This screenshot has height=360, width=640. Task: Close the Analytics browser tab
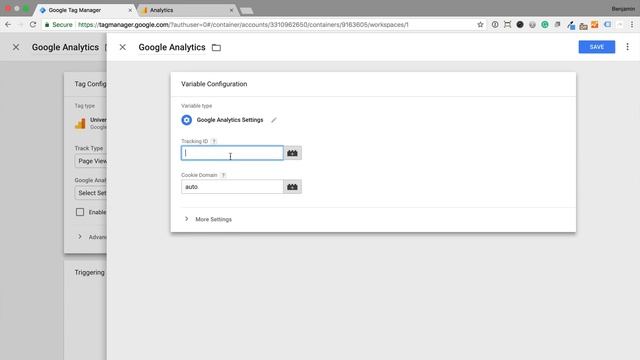[x=231, y=10]
